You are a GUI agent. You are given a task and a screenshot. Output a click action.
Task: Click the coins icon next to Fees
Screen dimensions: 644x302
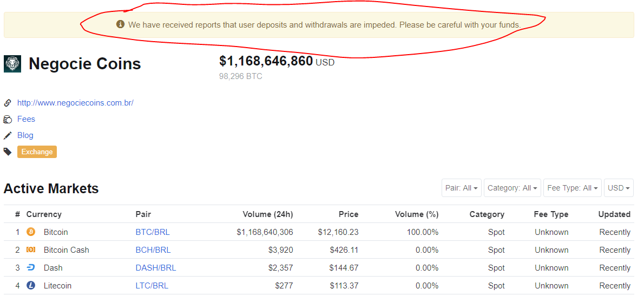point(8,119)
